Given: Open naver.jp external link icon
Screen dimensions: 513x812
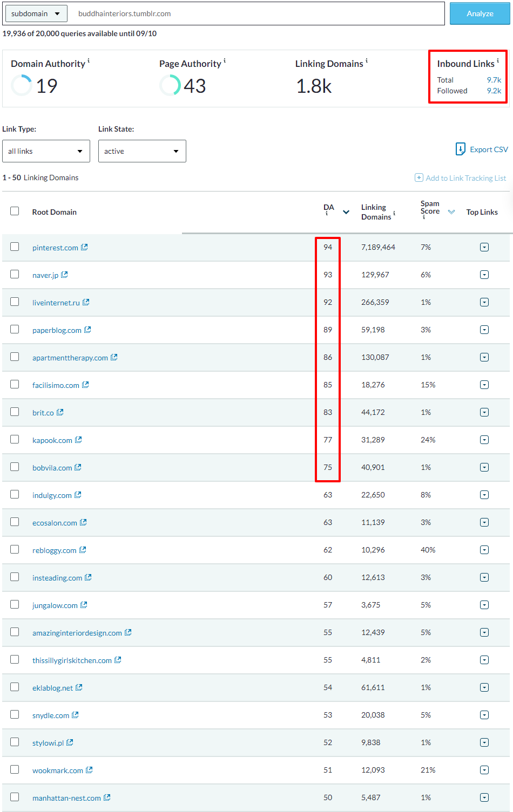Looking at the screenshot, I should click(x=64, y=275).
